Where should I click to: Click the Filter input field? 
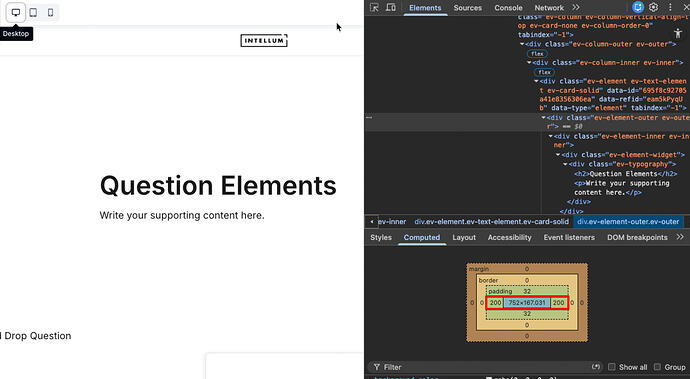tap(484, 367)
